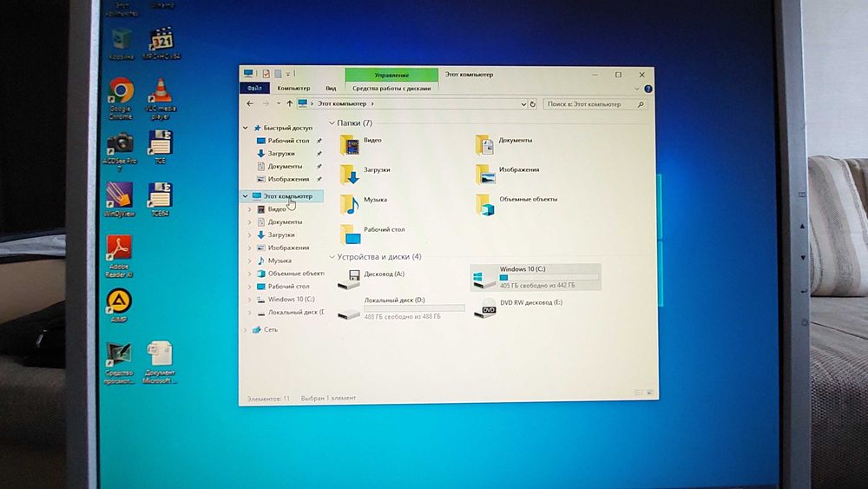Click the Properties icon in quick access toolbar
Screen dimensions: 868x489
pyautogui.click(x=266, y=74)
